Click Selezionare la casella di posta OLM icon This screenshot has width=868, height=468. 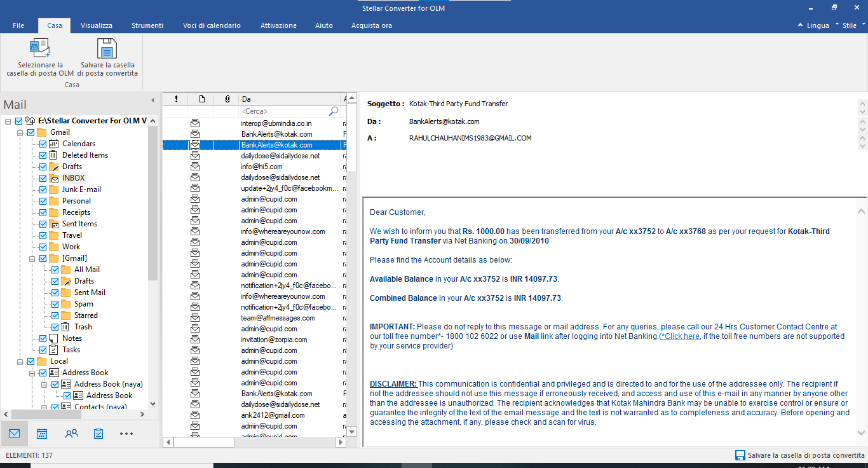coord(40,49)
